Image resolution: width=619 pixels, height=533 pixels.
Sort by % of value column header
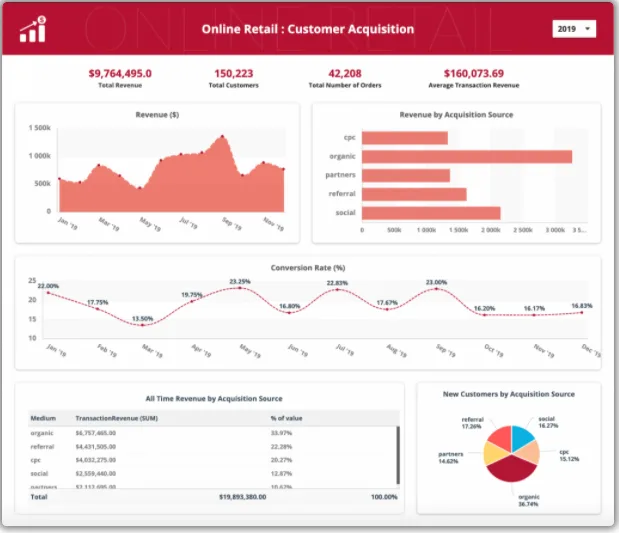(286, 418)
